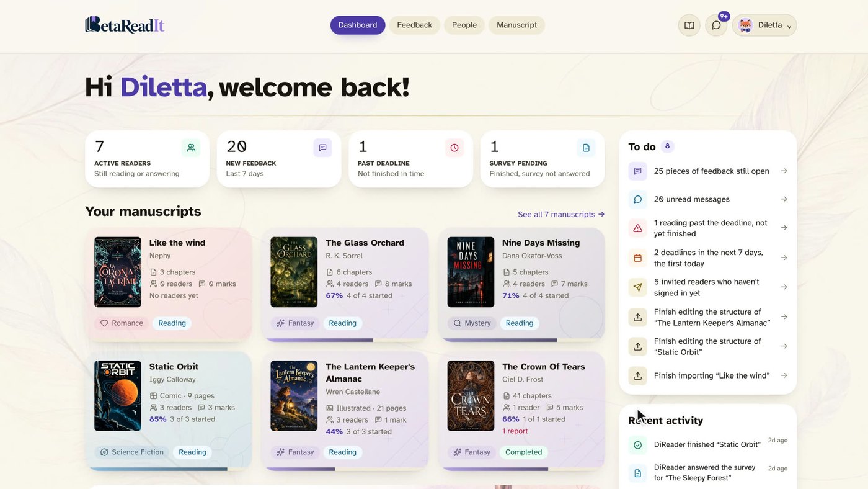Click See all 7 manuscripts link
Viewport: 868px width, 489px height.
pyautogui.click(x=561, y=214)
